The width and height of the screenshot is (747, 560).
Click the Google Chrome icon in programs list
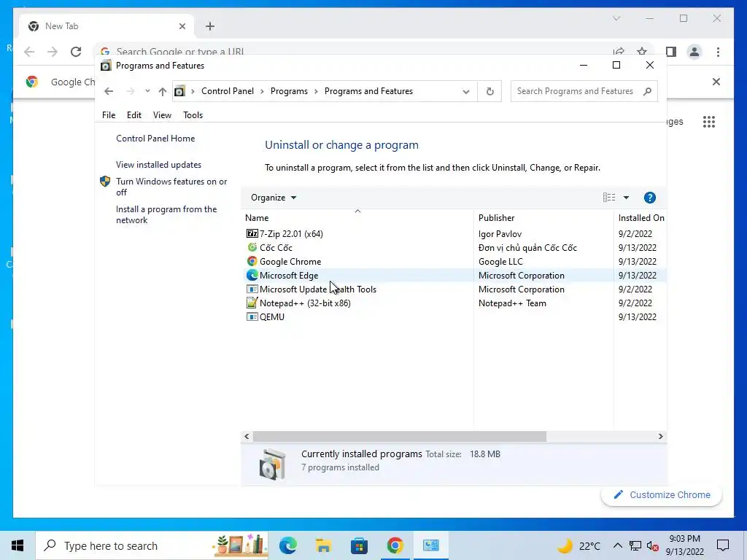coord(252,261)
